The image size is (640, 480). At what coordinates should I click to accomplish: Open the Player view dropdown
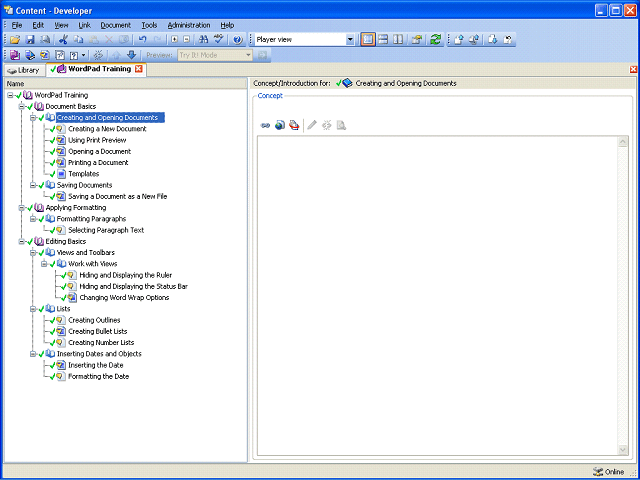tap(350, 40)
